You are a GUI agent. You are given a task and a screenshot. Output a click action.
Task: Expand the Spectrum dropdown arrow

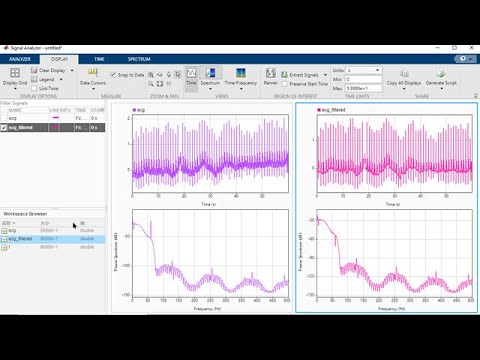[x=210, y=89]
